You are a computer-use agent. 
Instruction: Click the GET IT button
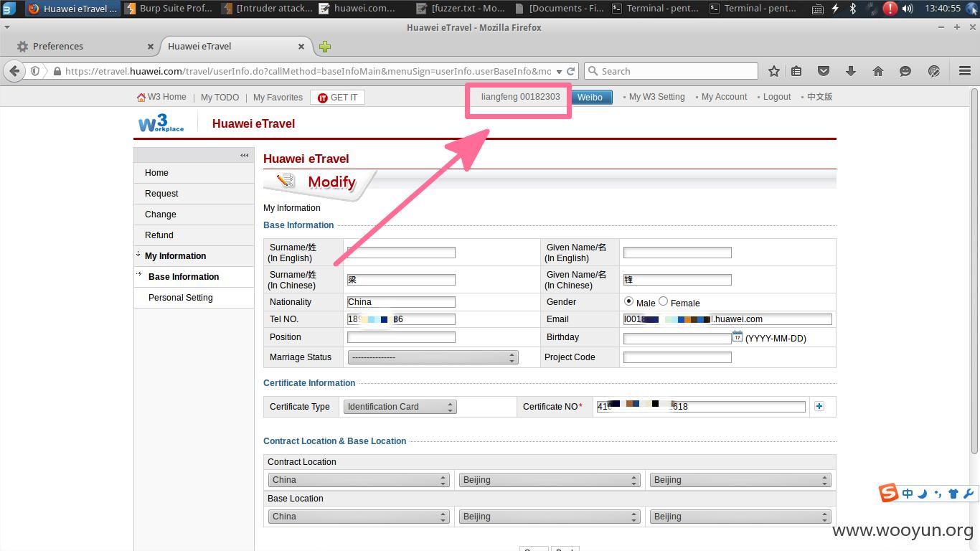click(x=337, y=98)
